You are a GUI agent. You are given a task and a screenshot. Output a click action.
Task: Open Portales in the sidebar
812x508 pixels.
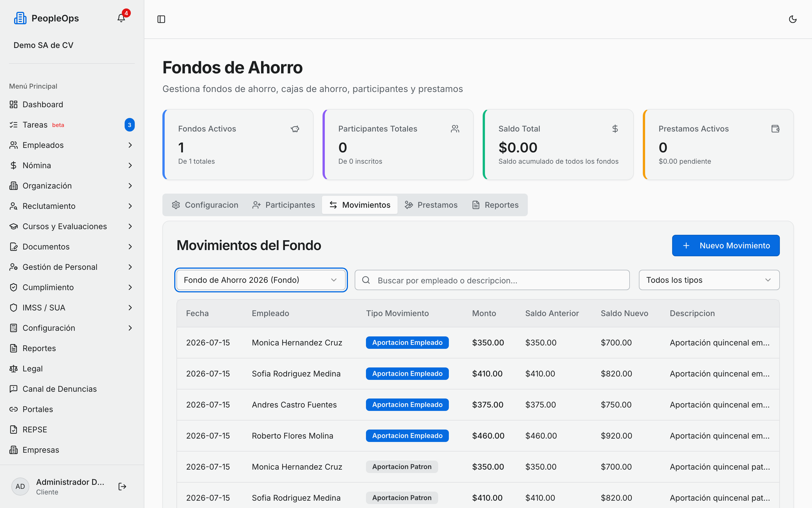tap(72, 409)
